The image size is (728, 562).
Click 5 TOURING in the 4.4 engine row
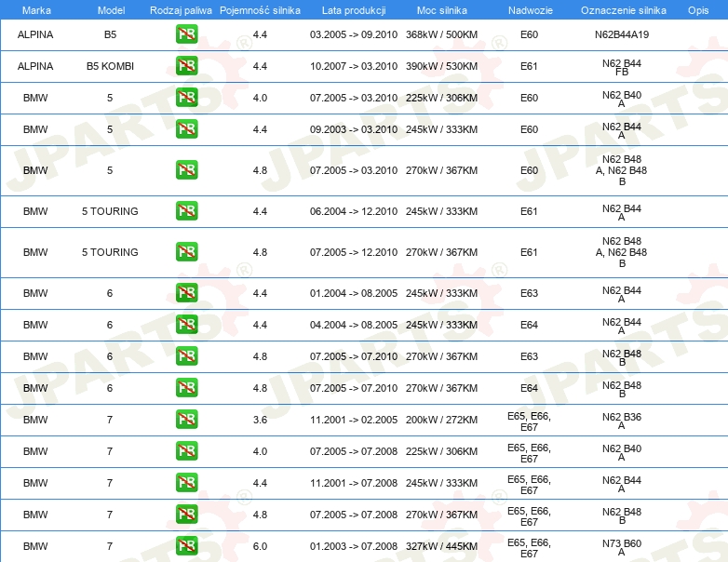pos(110,211)
